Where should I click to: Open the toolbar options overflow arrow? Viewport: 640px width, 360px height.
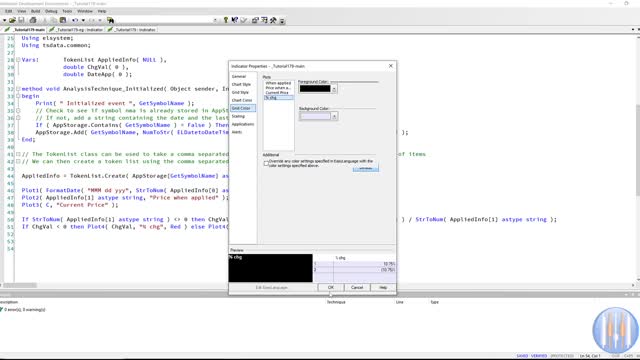click(x=282, y=21)
